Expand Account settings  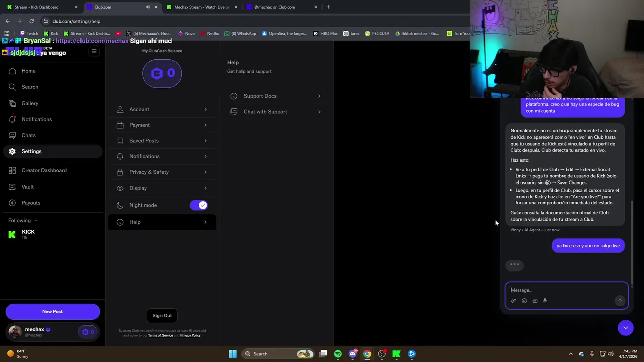[x=162, y=109]
